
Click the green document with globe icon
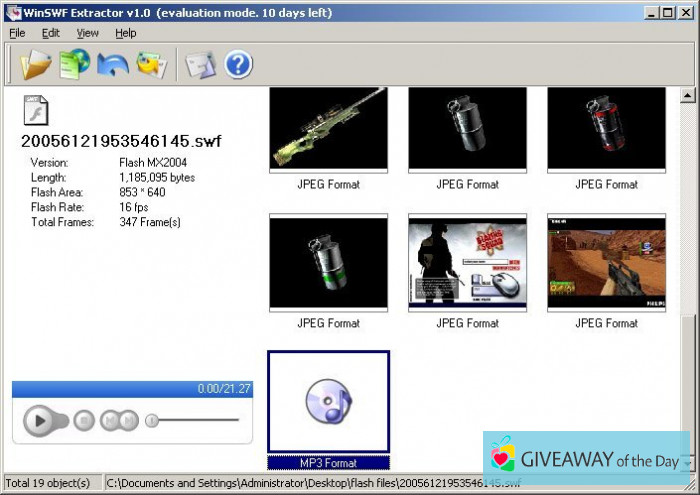74,65
